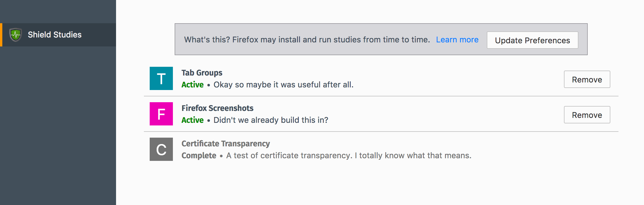Click the Tab Groups study title
Viewport: 644px width, 205px height.
(202, 73)
